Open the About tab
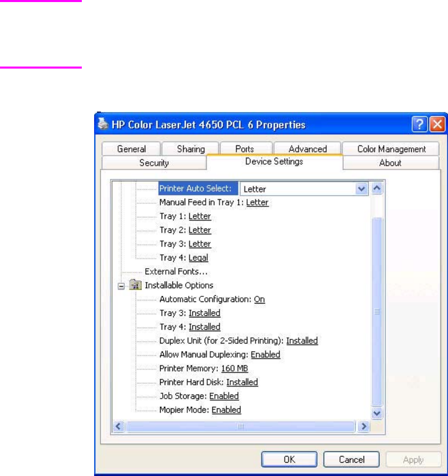 pyautogui.click(x=390, y=163)
